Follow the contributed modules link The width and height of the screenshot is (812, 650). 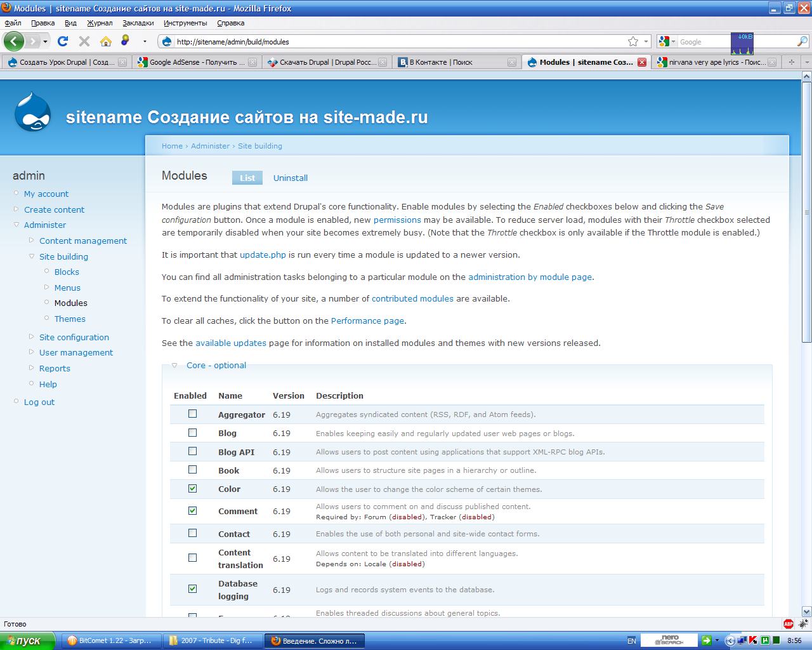(412, 299)
